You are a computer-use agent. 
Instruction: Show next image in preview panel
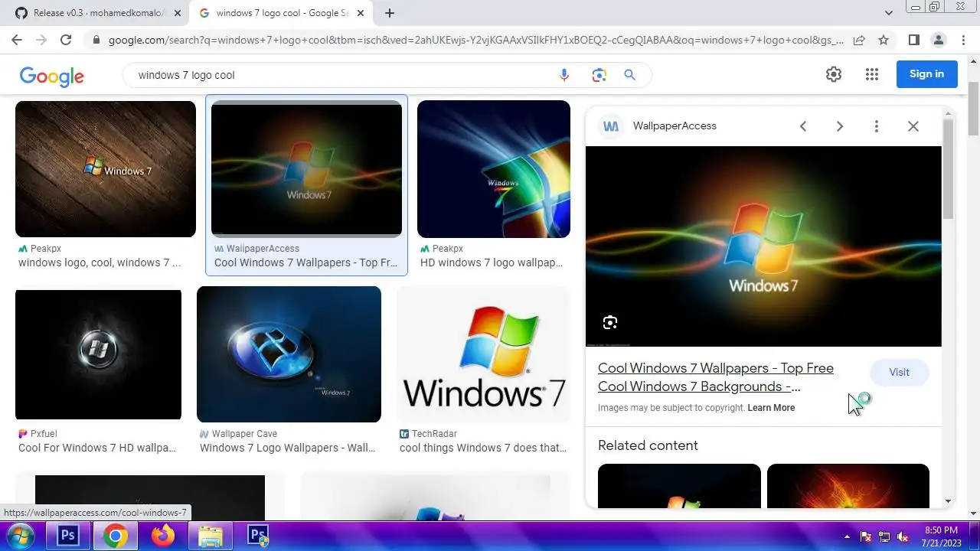(x=840, y=126)
